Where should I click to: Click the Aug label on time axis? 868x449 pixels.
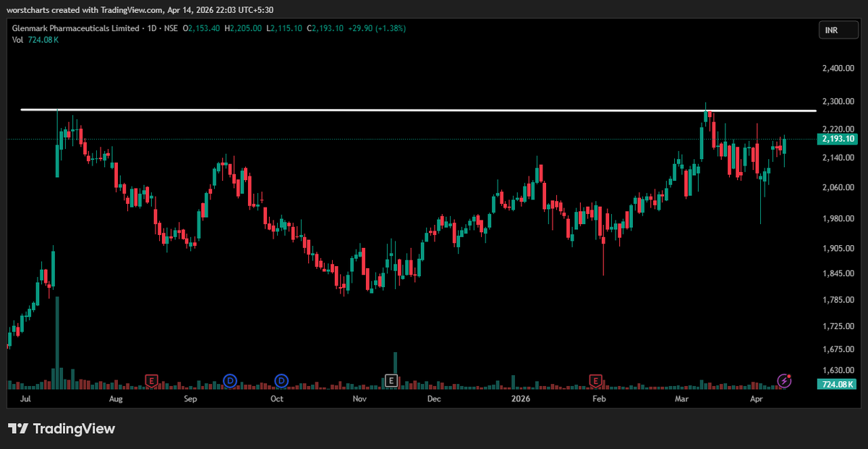coord(115,398)
